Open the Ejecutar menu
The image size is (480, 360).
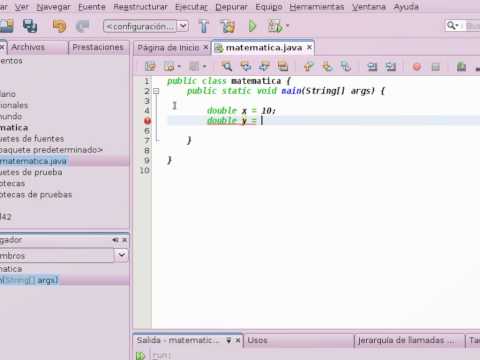(191, 7)
